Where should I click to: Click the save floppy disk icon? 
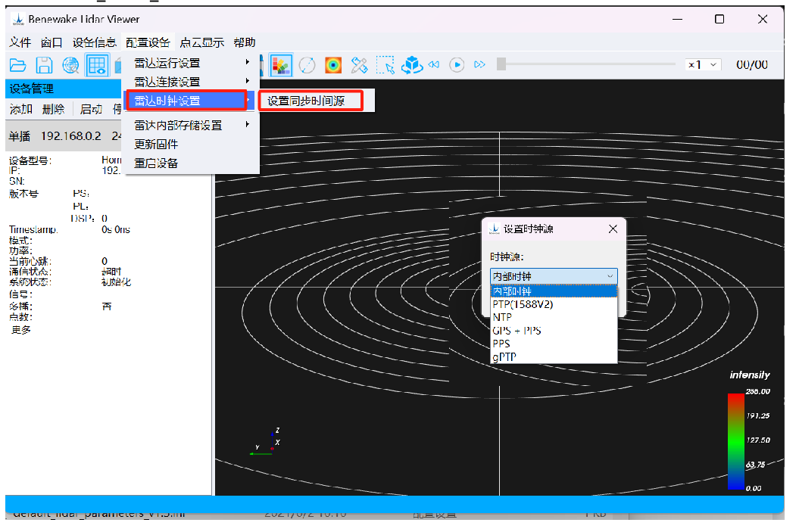tap(45, 65)
